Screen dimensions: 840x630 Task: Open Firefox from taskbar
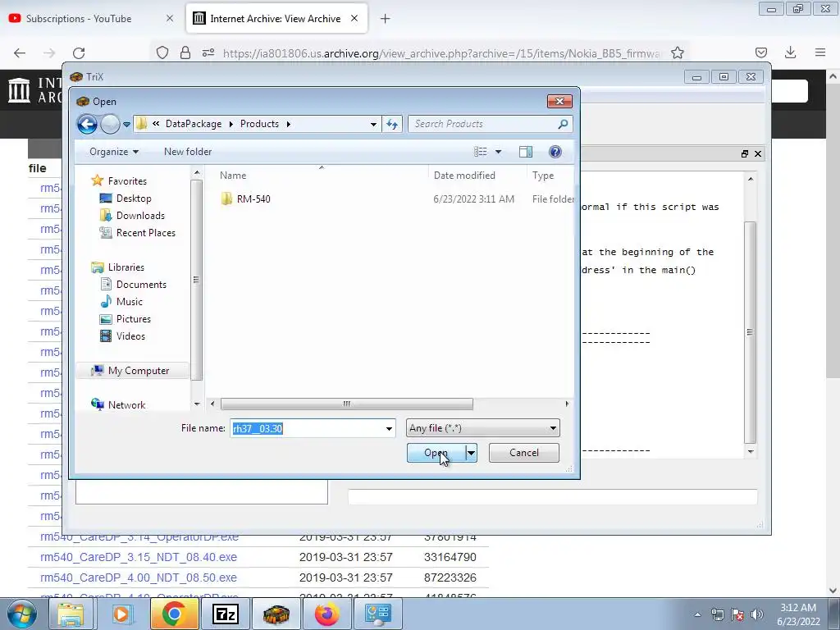[x=326, y=614]
